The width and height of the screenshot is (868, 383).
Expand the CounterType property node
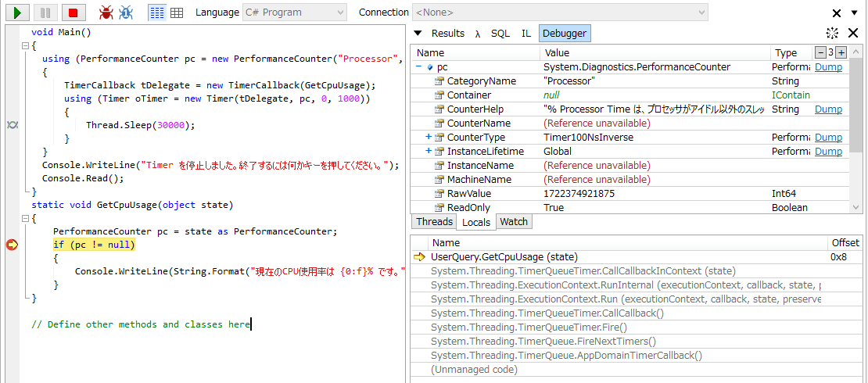point(429,138)
